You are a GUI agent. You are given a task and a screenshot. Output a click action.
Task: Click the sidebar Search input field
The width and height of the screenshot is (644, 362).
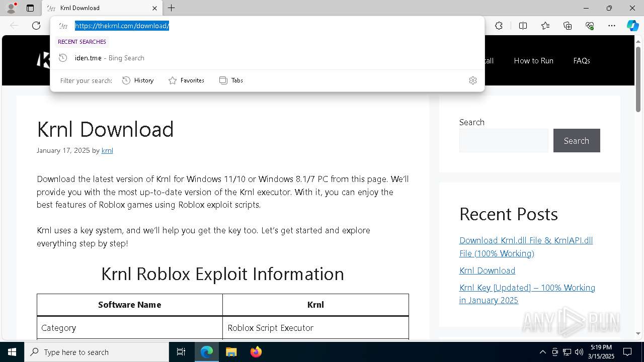[504, 140]
